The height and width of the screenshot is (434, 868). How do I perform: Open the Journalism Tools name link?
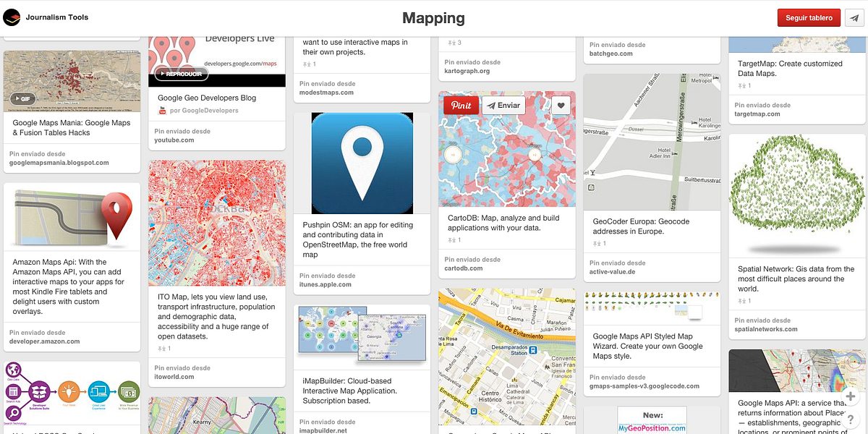click(x=57, y=17)
